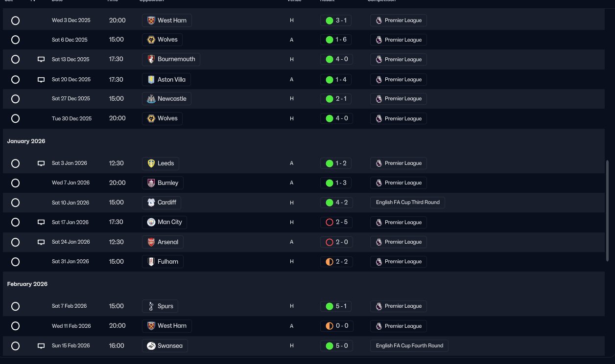Click the West Ham club badge on 3 Dec

(x=151, y=21)
